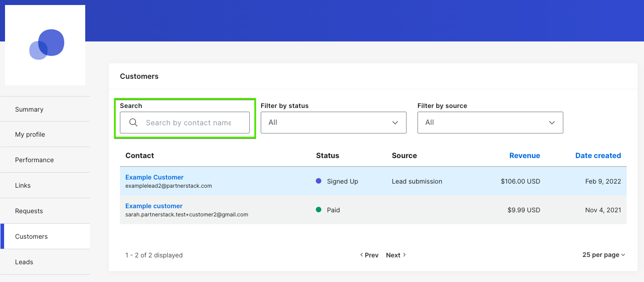Change the 25 per page setting
This screenshot has height=282, width=644.
pos(604,255)
